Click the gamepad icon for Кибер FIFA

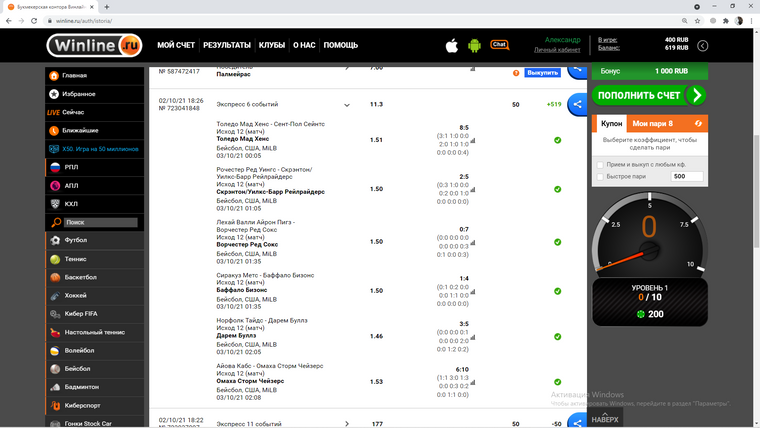pyautogui.click(x=55, y=314)
